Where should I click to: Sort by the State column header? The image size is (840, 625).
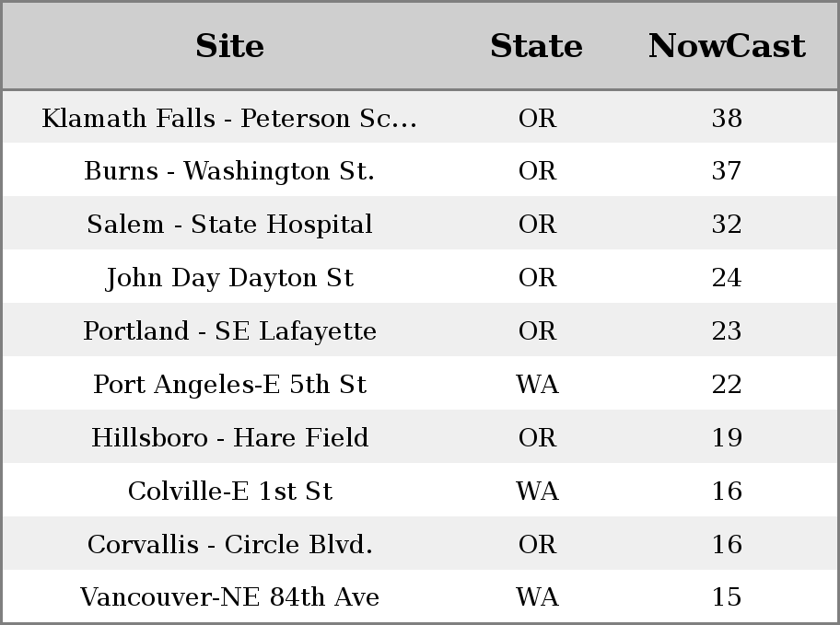click(536, 46)
